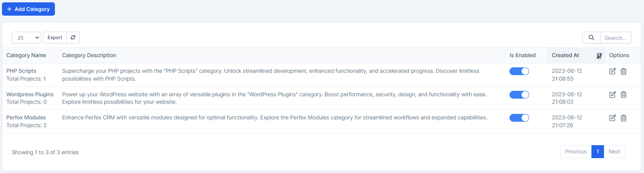Sort table by Is Enabled header
The height and width of the screenshot is (173, 644).
point(522,56)
